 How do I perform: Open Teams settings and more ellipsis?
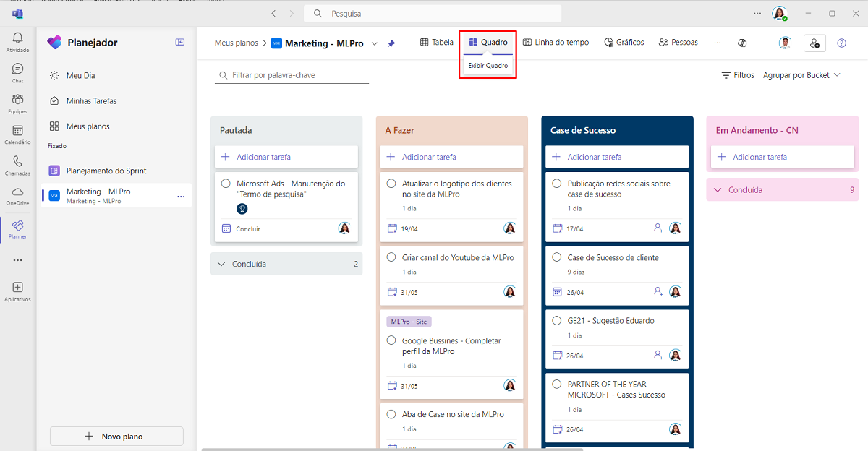[757, 14]
